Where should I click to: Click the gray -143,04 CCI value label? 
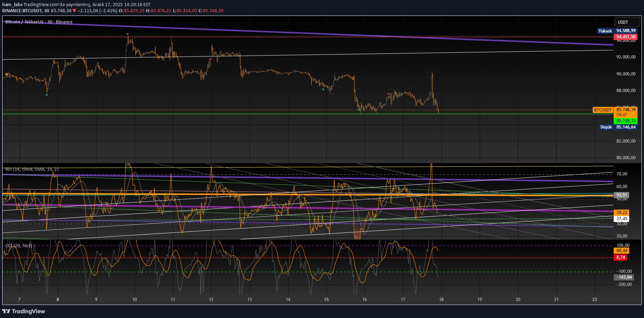[623, 277]
